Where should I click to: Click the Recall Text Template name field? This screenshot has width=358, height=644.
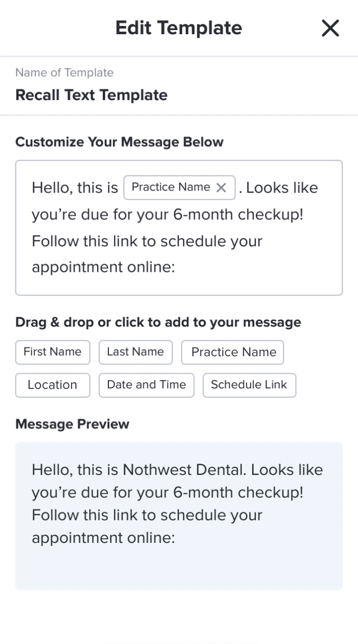pyautogui.click(x=91, y=95)
